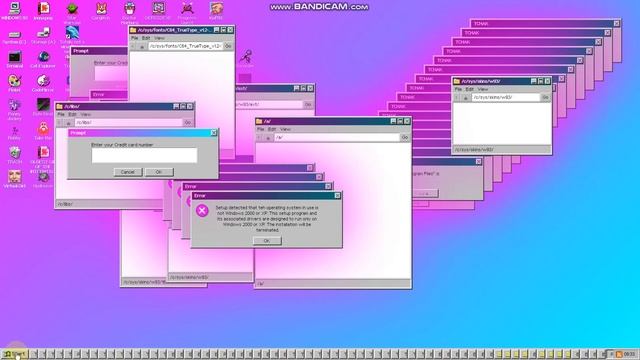The width and height of the screenshot is (640, 360).
Task: Close the front credit card Prompt dialog
Action: point(213,133)
